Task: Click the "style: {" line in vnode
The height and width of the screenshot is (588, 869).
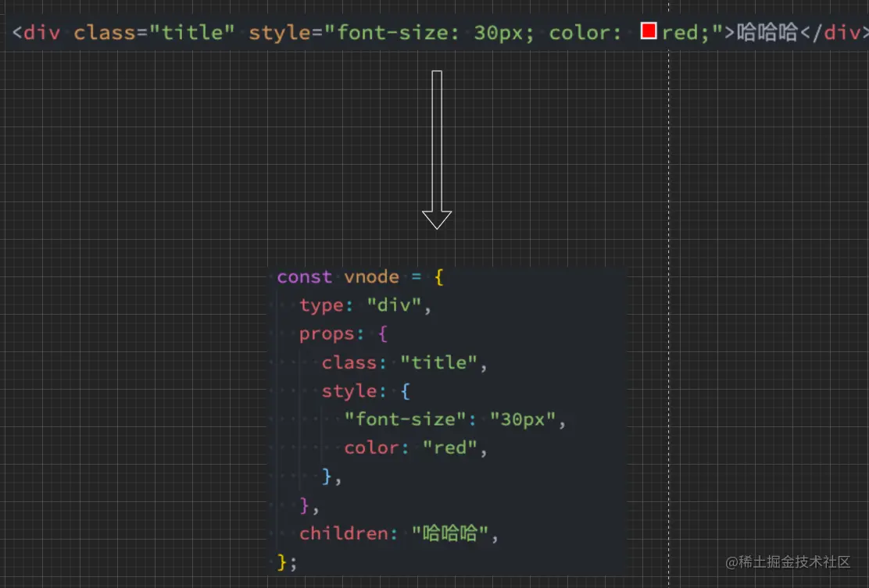Action: pyautogui.click(x=366, y=391)
